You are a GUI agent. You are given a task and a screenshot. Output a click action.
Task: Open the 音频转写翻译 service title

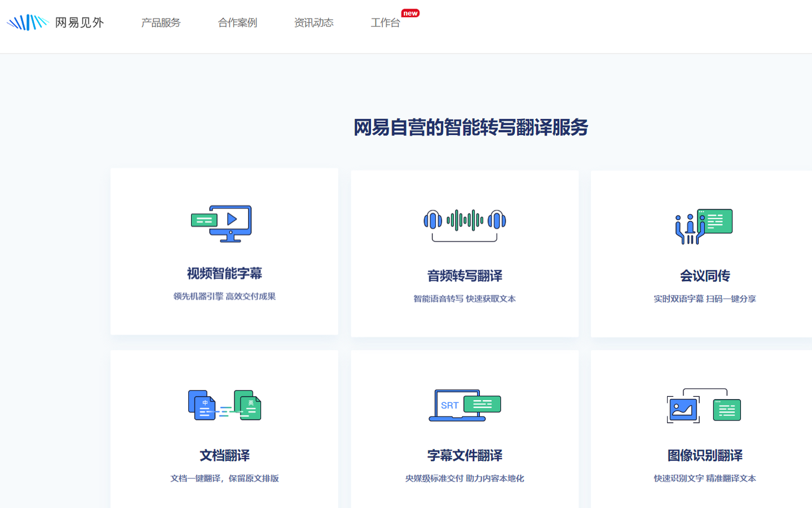(x=465, y=276)
